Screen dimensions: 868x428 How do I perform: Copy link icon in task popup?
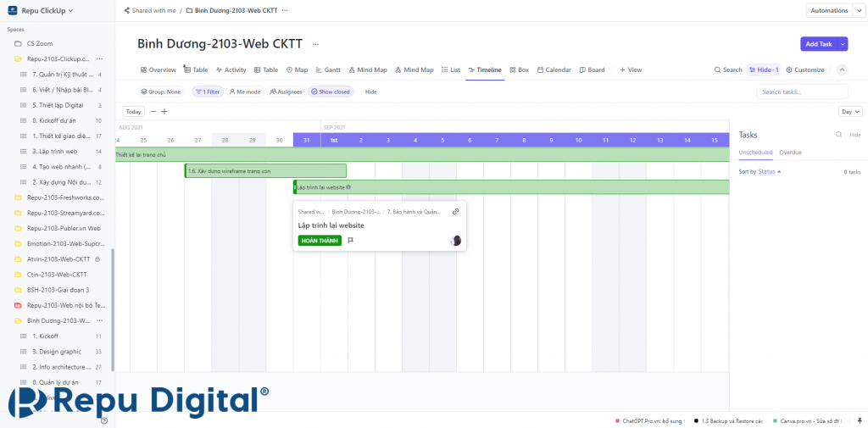pyautogui.click(x=455, y=212)
